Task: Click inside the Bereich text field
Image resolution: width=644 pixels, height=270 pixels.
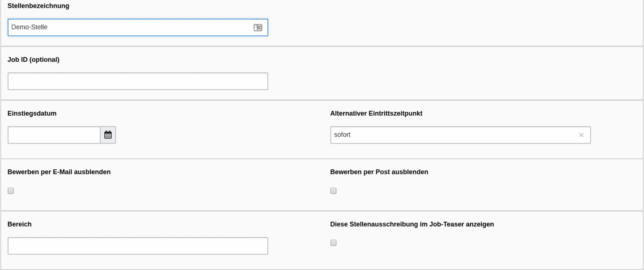Action: [x=138, y=246]
